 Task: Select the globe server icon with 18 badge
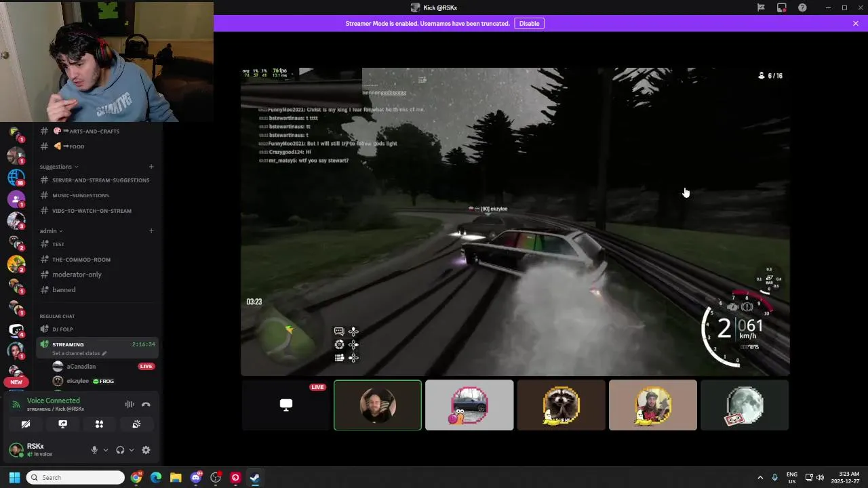pyautogui.click(x=16, y=177)
